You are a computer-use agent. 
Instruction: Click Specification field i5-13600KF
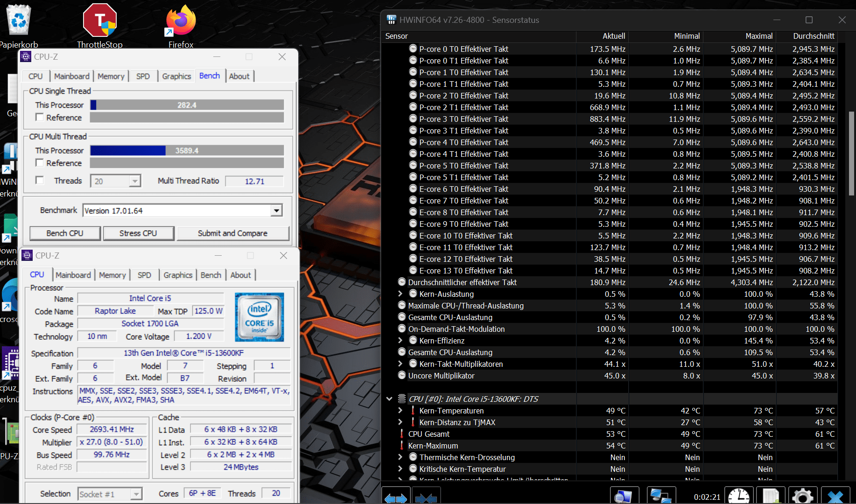coord(184,353)
